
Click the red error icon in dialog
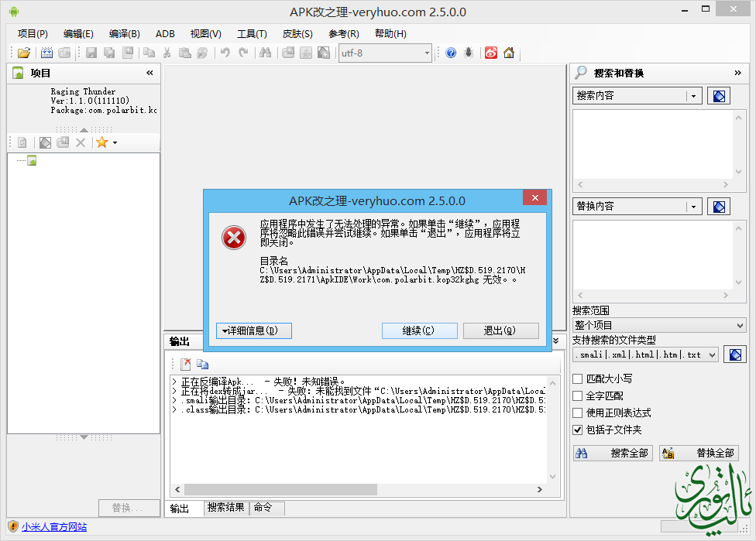tap(234, 238)
